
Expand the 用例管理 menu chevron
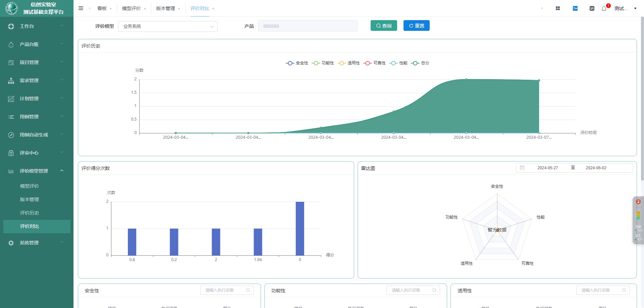coord(62,116)
